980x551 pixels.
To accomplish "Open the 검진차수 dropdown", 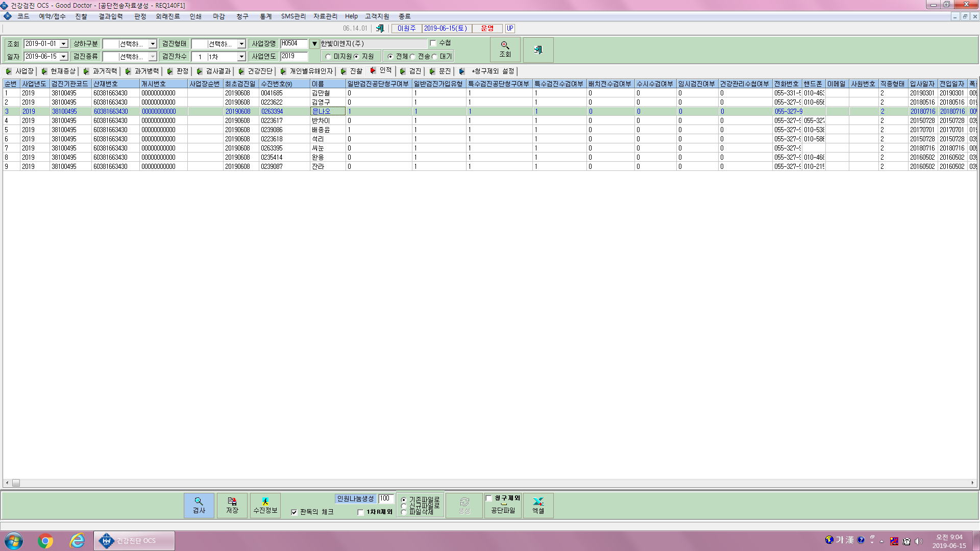I will [x=241, y=57].
